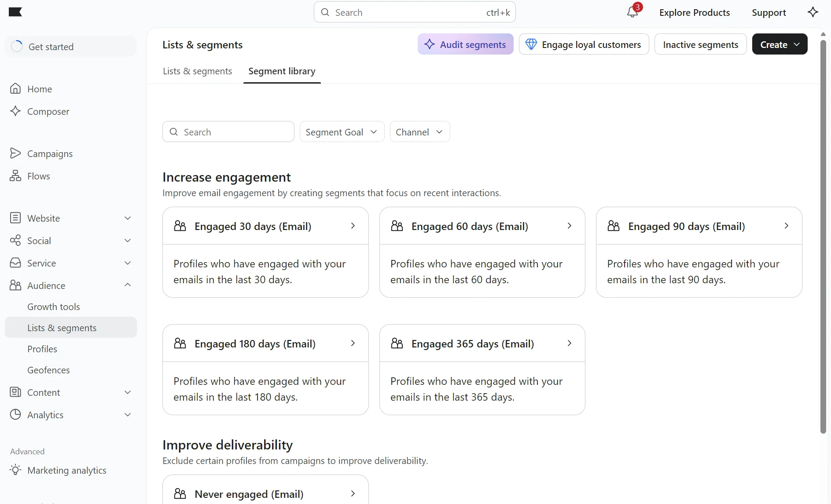The image size is (831, 504).
Task: Click the magnifier icon in segment search
Action: [x=174, y=132]
